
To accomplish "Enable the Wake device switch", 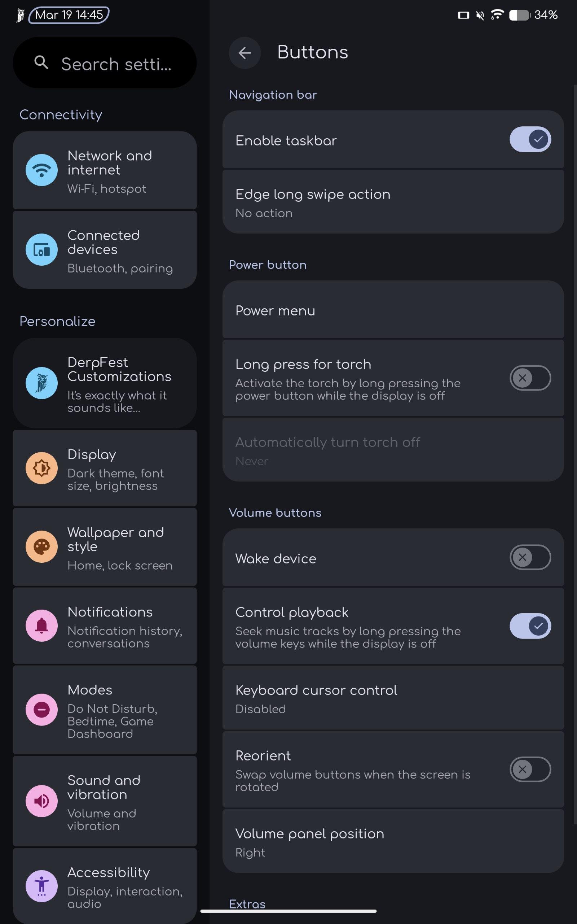I will coord(530,557).
